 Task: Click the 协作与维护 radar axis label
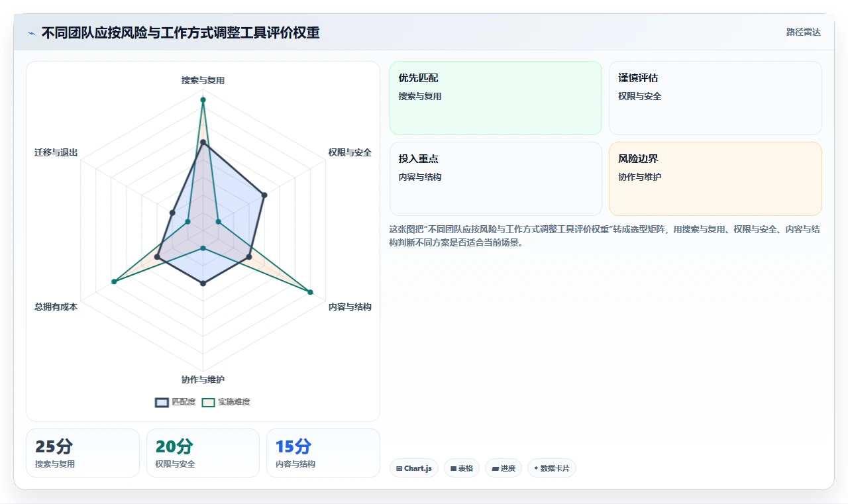203,379
